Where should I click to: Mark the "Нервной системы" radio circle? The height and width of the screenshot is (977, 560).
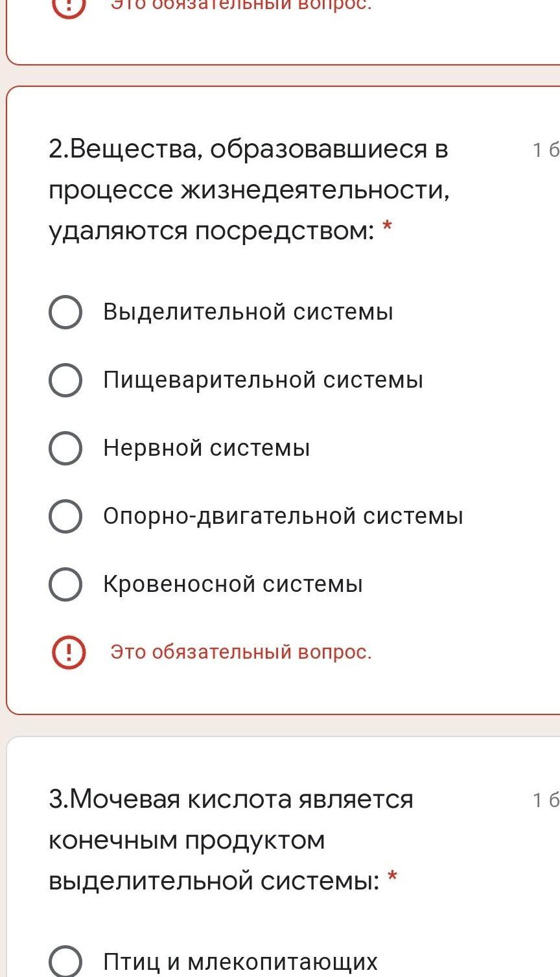coord(65,448)
